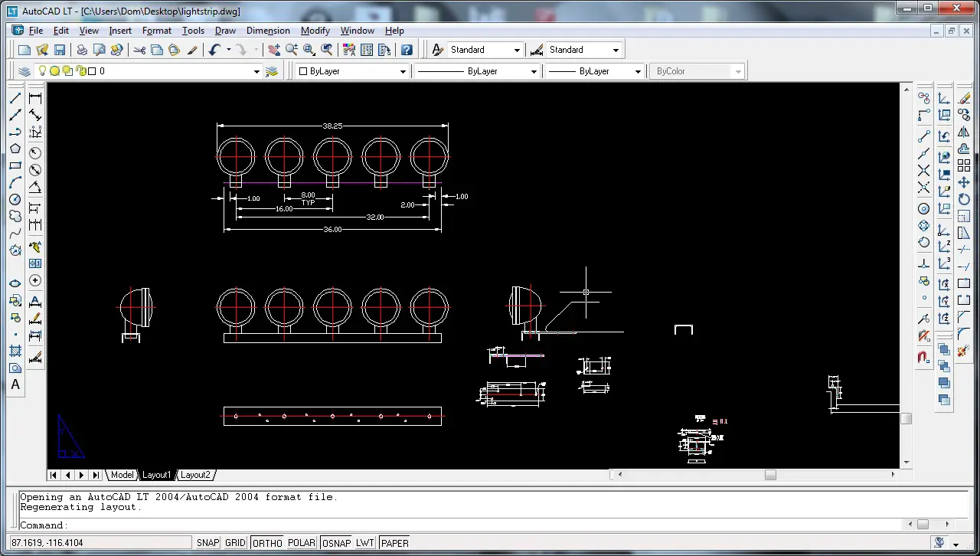Screen dimensions: 980x556
Task: Select the Circle draw tool
Action: pos(15,199)
